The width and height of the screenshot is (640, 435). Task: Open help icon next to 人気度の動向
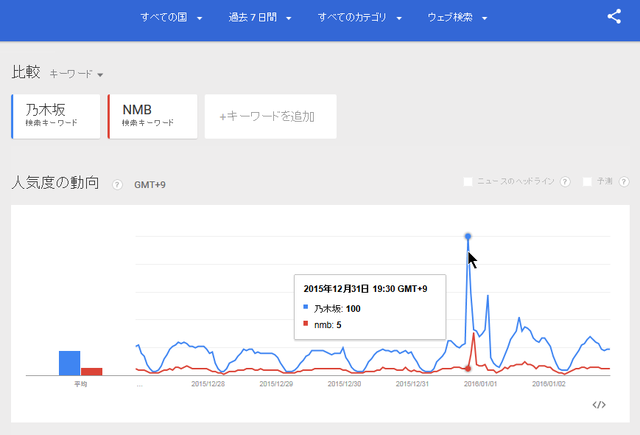[x=117, y=184]
